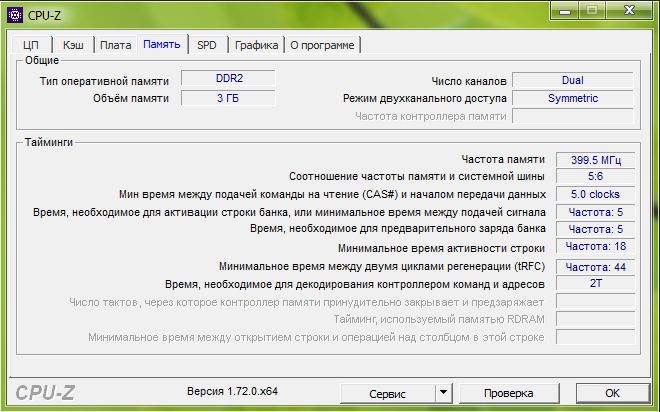Click the 3 ГБ memory size field

(229, 98)
